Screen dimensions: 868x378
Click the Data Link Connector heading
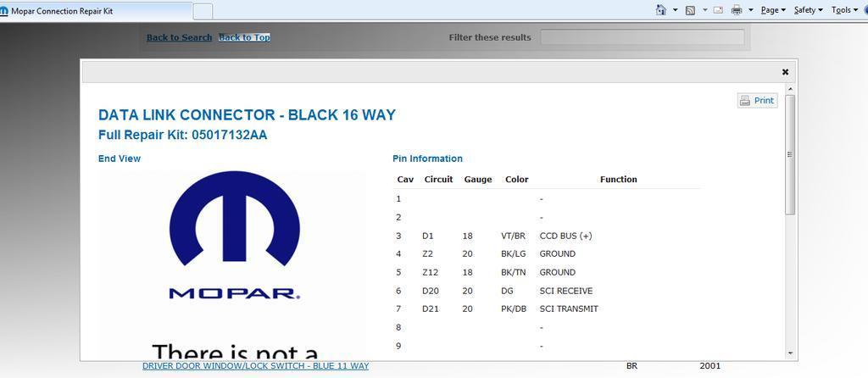(x=247, y=115)
